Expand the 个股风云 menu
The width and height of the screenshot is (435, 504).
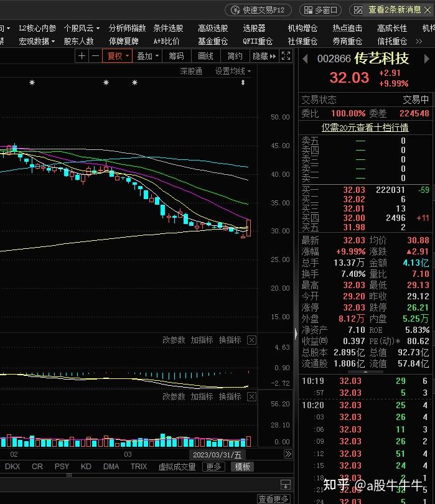point(82,28)
